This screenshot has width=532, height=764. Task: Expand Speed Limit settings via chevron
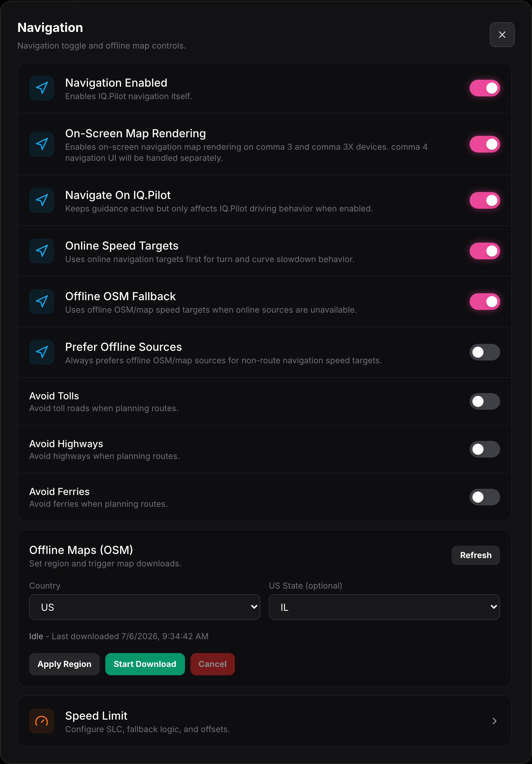(x=495, y=721)
